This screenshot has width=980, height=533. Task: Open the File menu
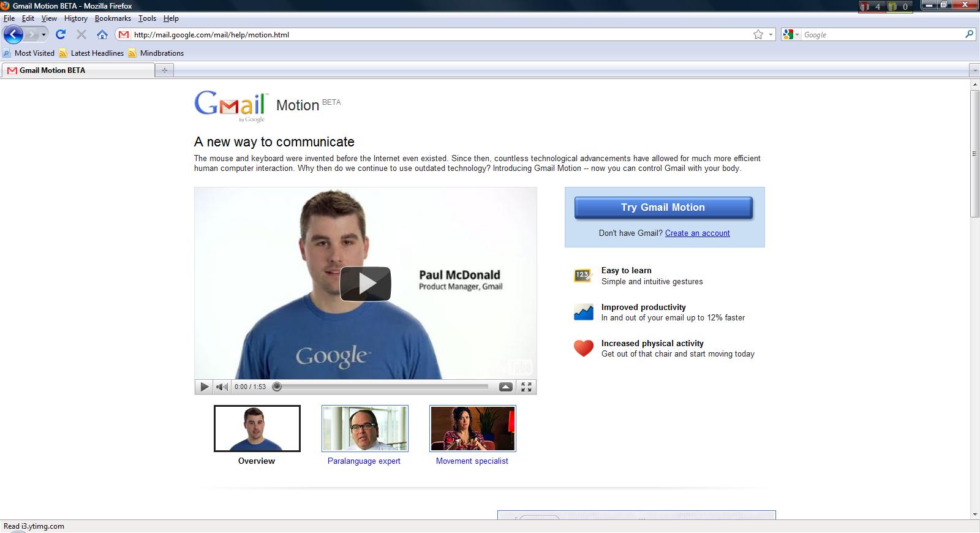tap(9, 18)
